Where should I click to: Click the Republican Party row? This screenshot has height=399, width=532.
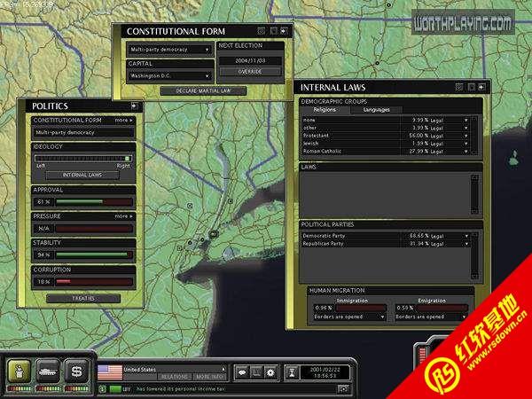point(386,244)
